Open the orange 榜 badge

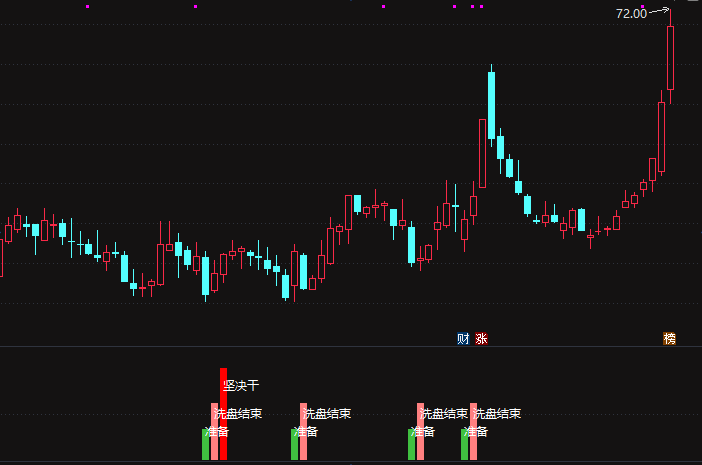pyautogui.click(x=669, y=339)
